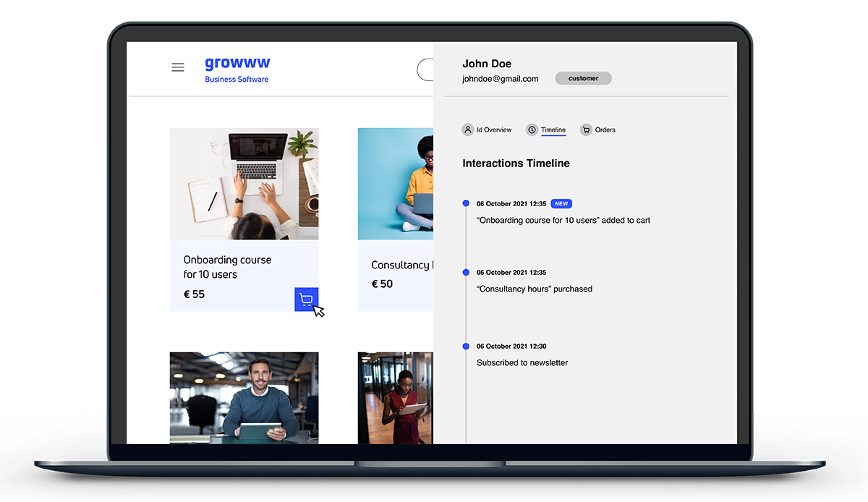
Task: Click the add-to-cart icon on Onboarding course
Action: (306, 299)
